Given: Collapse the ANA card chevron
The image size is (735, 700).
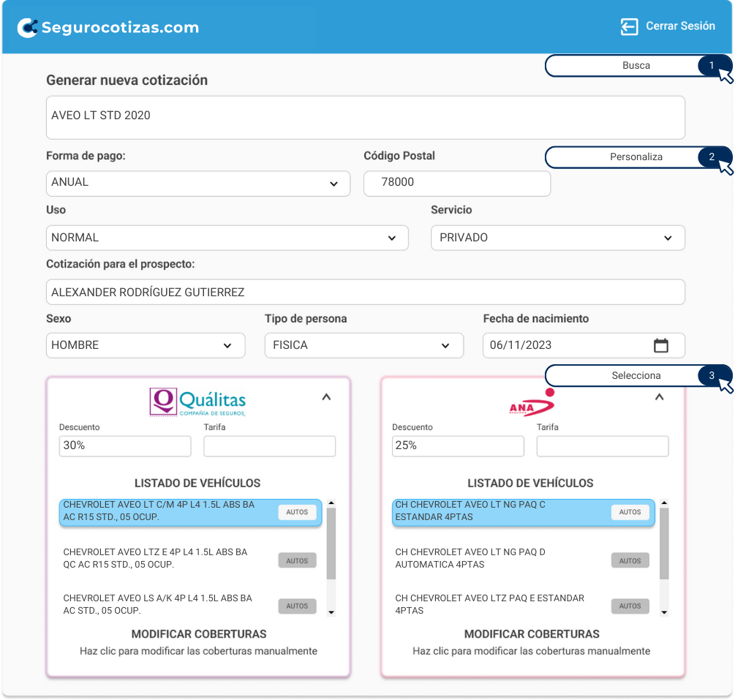Looking at the screenshot, I should click(659, 397).
